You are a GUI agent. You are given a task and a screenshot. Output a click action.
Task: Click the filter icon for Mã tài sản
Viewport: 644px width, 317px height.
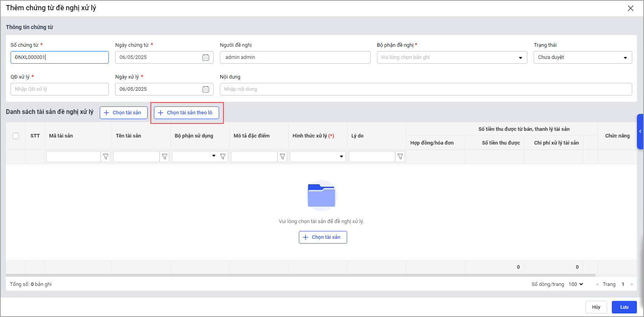point(106,157)
